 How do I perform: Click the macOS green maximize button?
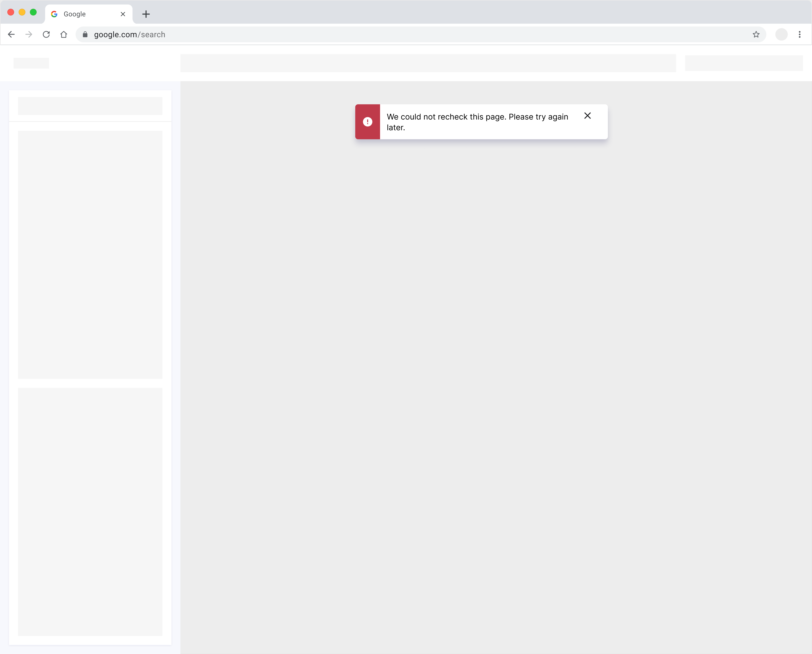tap(33, 12)
